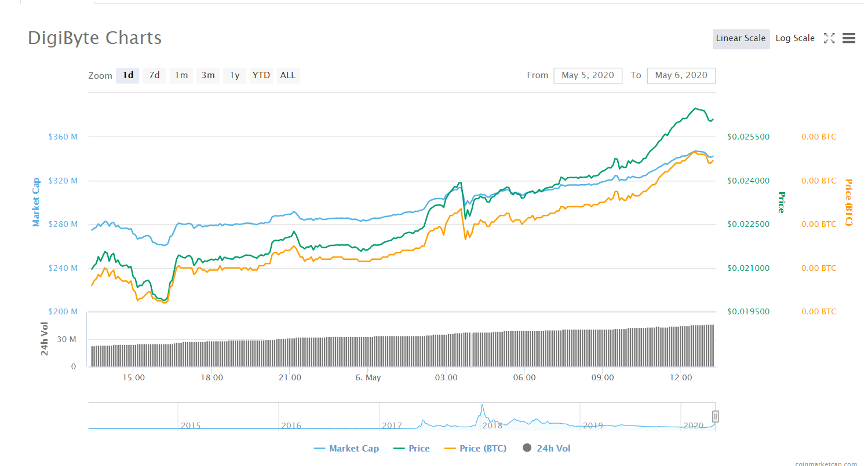Select the 1y zoom range

235,75
